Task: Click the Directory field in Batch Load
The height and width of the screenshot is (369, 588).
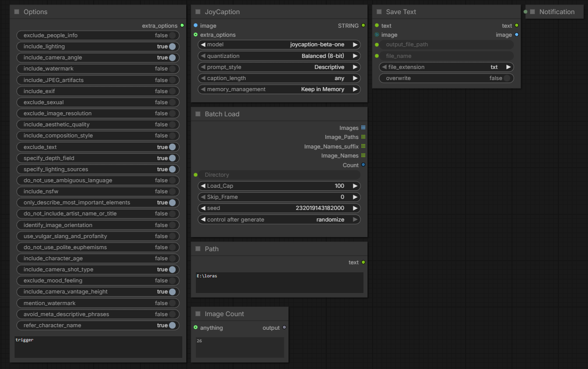Action: [279, 175]
